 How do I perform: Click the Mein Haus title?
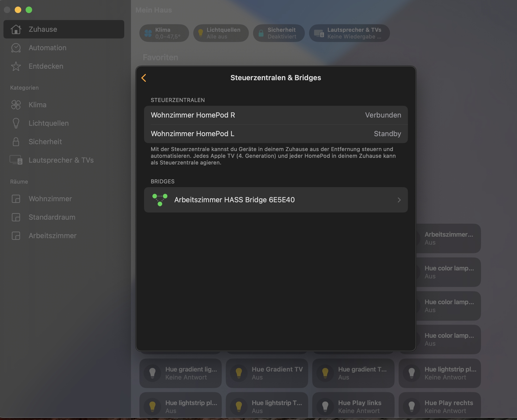coord(154,10)
